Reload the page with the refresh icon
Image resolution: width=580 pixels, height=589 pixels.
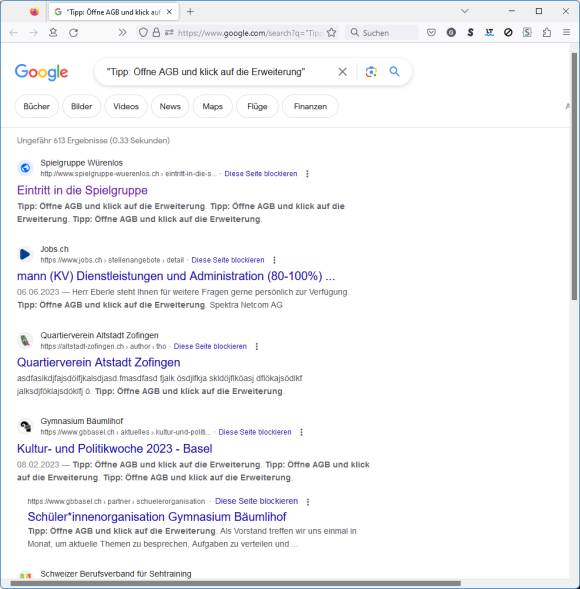pyautogui.click(x=74, y=33)
